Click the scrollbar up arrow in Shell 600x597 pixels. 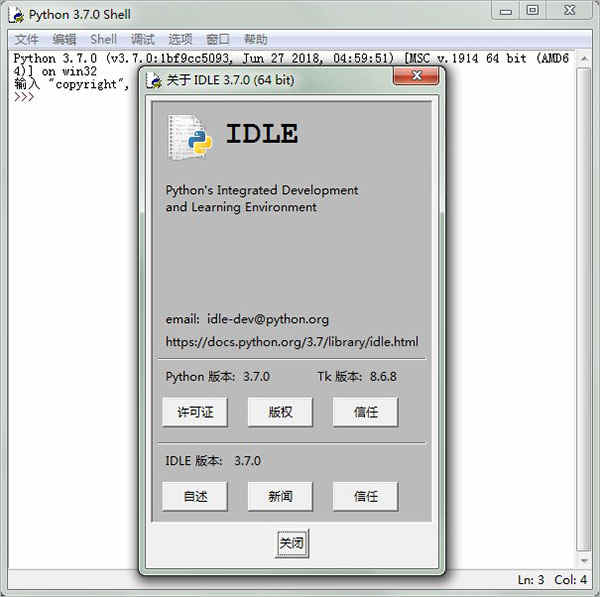tap(584, 59)
